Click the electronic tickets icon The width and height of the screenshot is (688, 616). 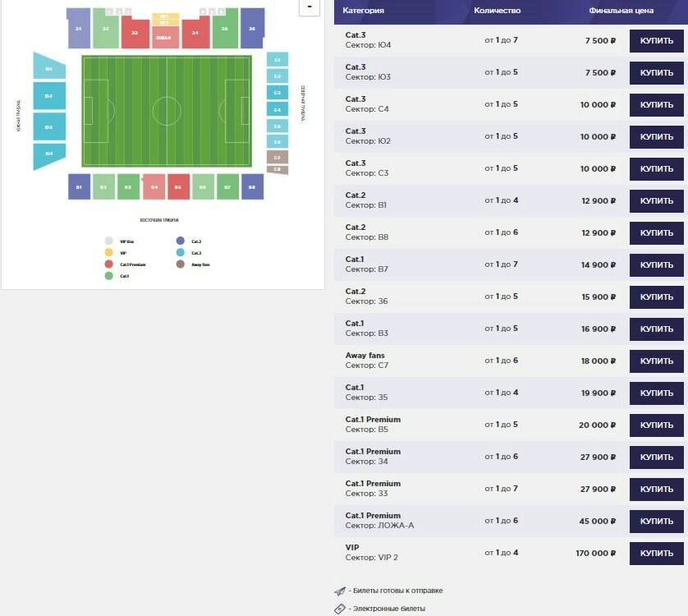(x=340, y=609)
